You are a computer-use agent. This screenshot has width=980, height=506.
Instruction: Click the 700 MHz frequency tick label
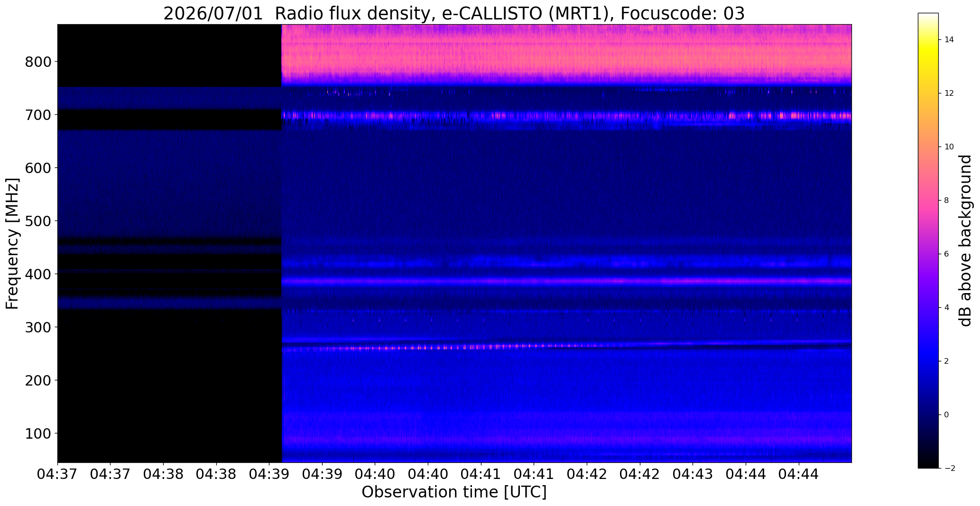coord(38,115)
